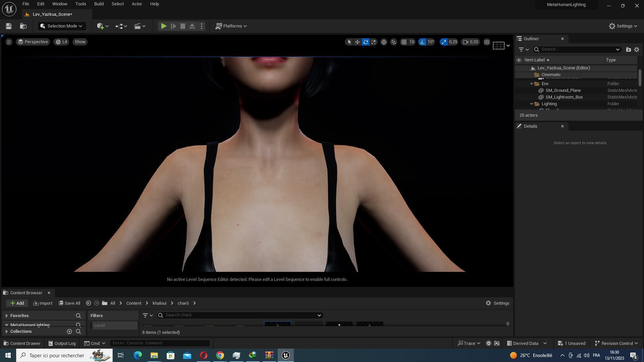Expand the Favorites section

pos(7,316)
